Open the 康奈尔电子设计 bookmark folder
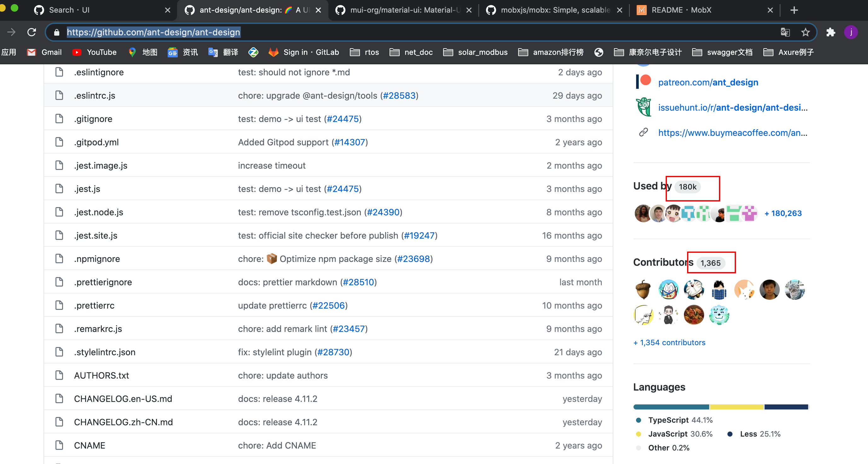This screenshot has width=868, height=464. (x=648, y=52)
